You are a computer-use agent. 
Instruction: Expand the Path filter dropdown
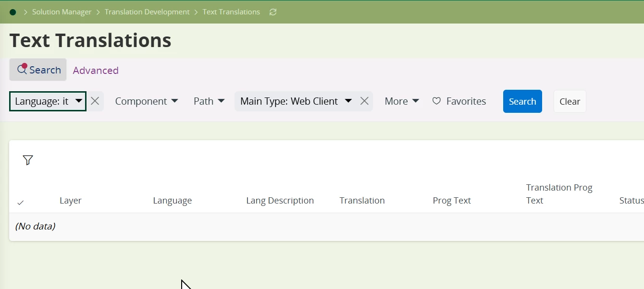tap(209, 101)
